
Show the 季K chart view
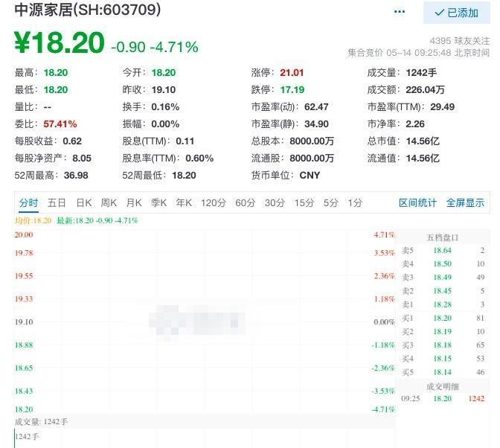pyautogui.click(x=158, y=203)
